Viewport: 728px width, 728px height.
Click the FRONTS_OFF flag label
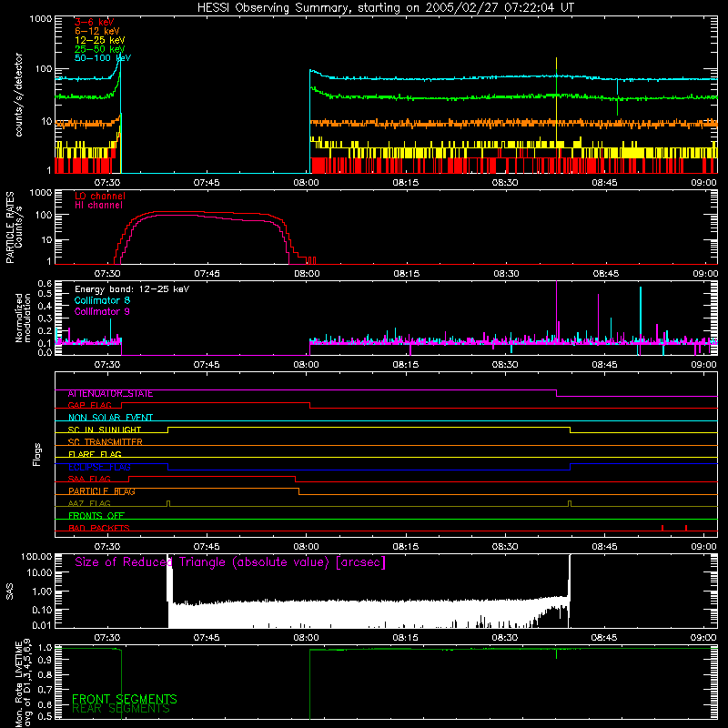[96, 516]
